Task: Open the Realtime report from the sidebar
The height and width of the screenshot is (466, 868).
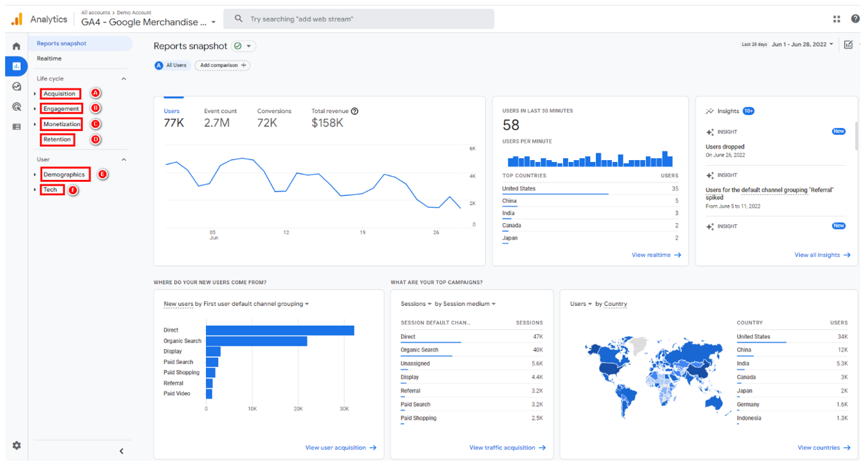Action: point(50,58)
